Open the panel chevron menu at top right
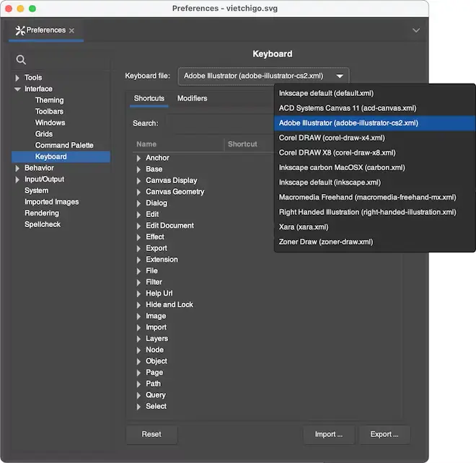 pyautogui.click(x=415, y=30)
